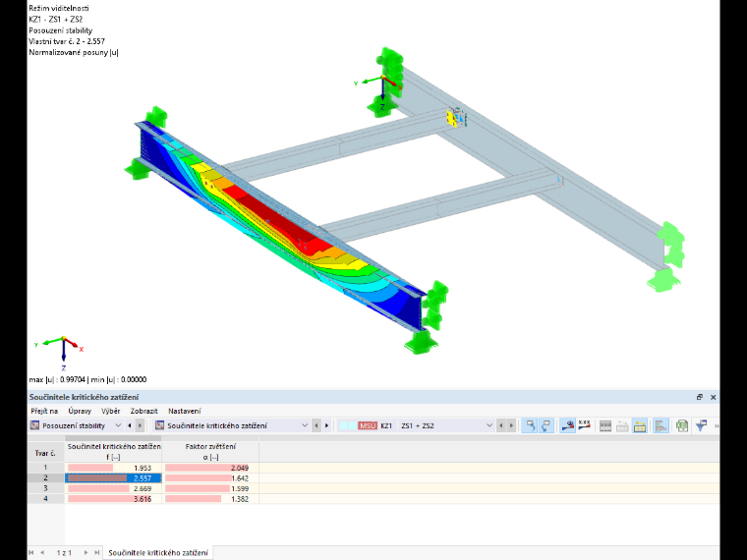747x560 pixels.
Task: Open the Úpravy menu
Action: [x=80, y=411]
